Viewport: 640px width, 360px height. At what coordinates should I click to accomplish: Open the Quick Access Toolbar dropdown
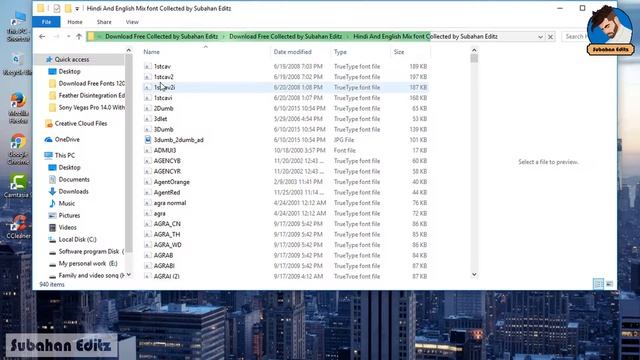77,9
